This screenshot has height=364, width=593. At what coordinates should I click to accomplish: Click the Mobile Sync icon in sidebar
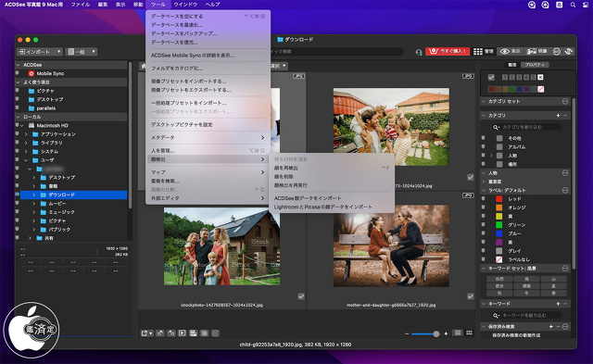point(32,73)
